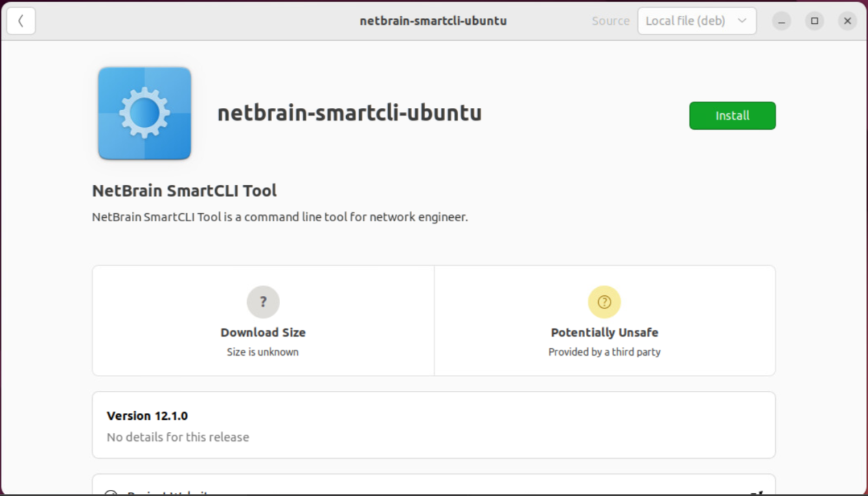Click the command line tool description text
Screen dimensions: 868x496
coord(280,217)
